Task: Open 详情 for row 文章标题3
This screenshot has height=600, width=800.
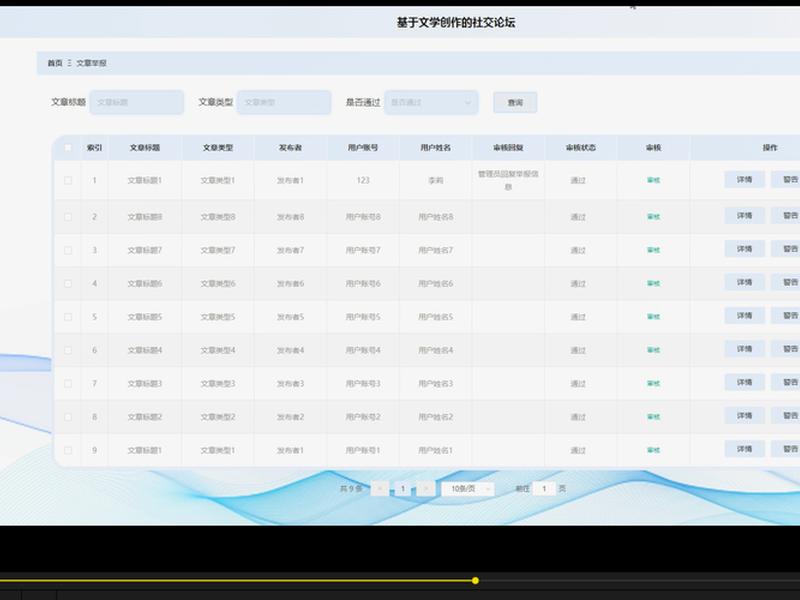Action: (x=744, y=382)
